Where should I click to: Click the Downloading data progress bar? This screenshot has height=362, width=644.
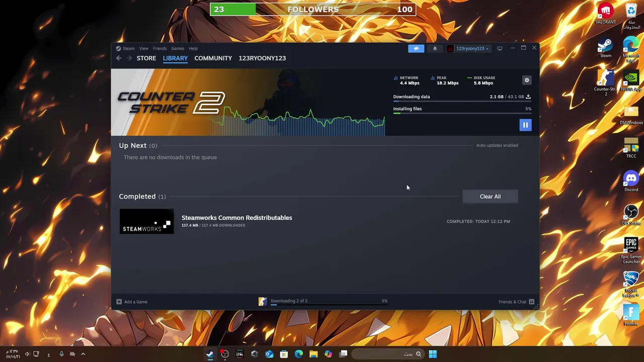462,102
